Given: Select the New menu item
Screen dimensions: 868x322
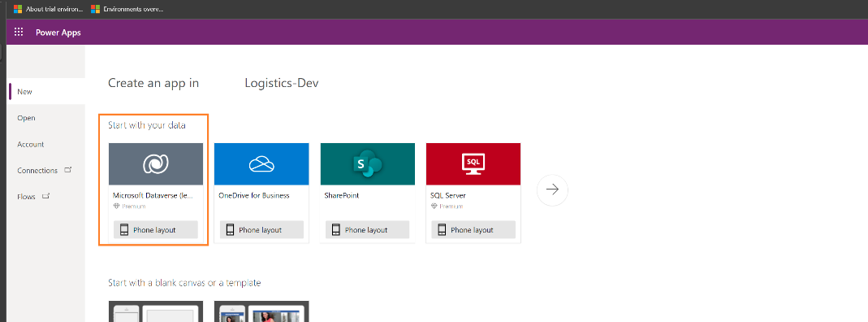Looking at the screenshot, I should click(47, 92).
